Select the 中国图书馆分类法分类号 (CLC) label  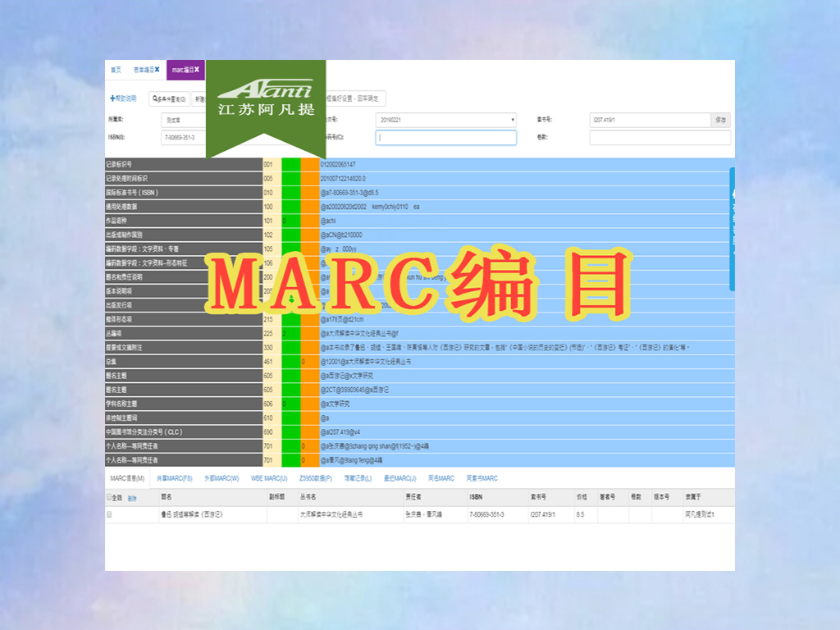[184, 431]
